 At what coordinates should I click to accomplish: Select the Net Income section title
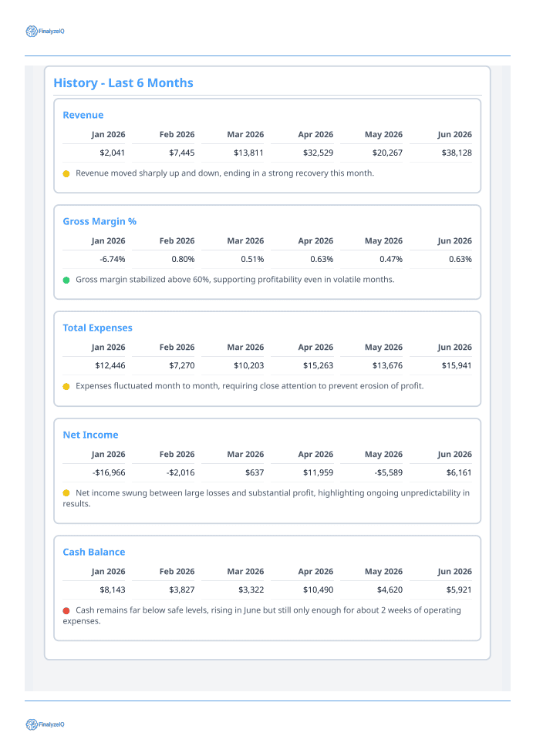90,435
